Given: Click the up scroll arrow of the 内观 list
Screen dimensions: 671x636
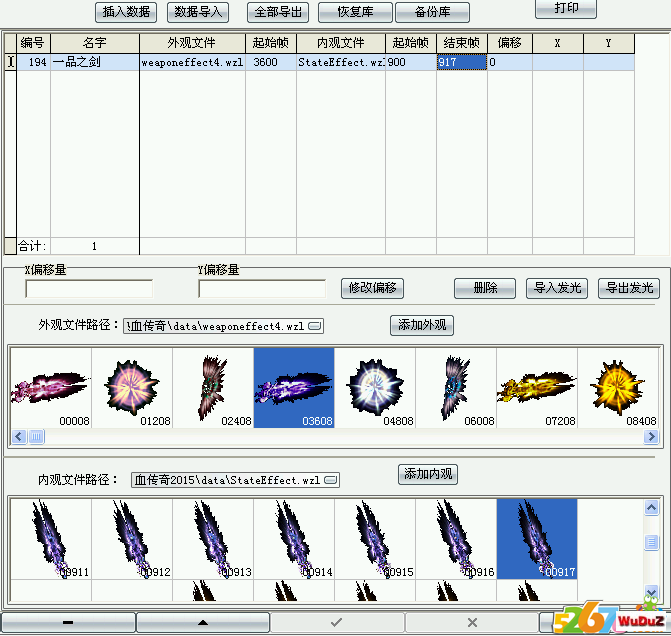Looking at the screenshot, I should tap(651, 508).
